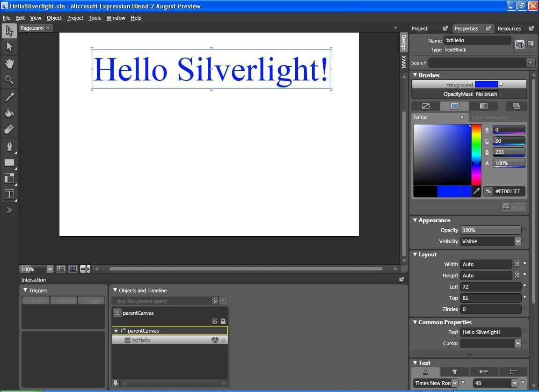The height and width of the screenshot is (392, 539).
Task: Close the Page.xaml document tab
Action: (x=48, y=28)
